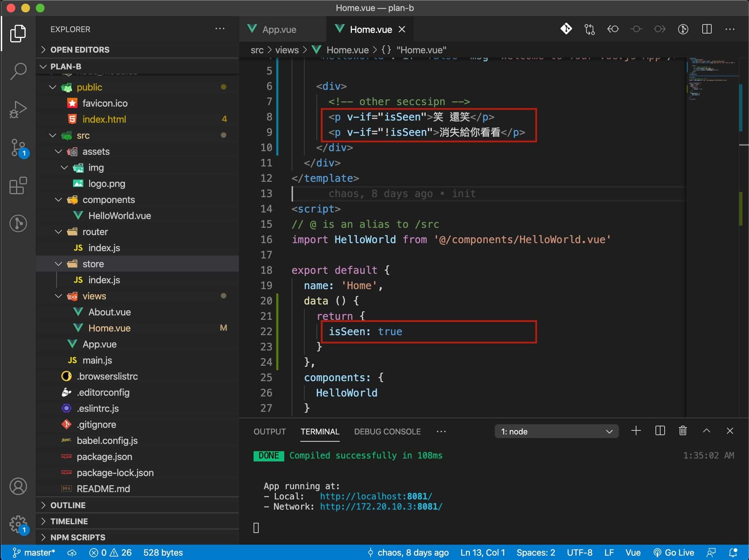The width and height of the screenshot is (749, 560).
Task: Open Run and Debug view
Action: (x=18, y=109)
